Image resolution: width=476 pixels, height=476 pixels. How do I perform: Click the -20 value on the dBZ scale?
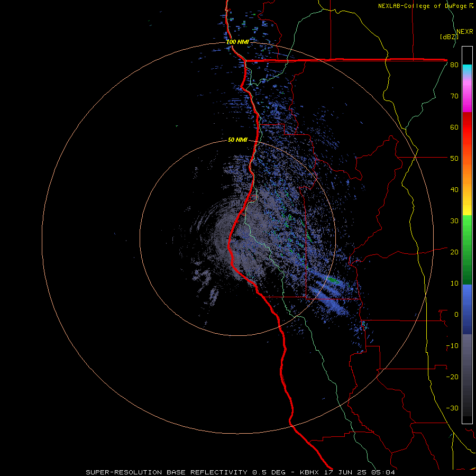(x=452, y=377)
